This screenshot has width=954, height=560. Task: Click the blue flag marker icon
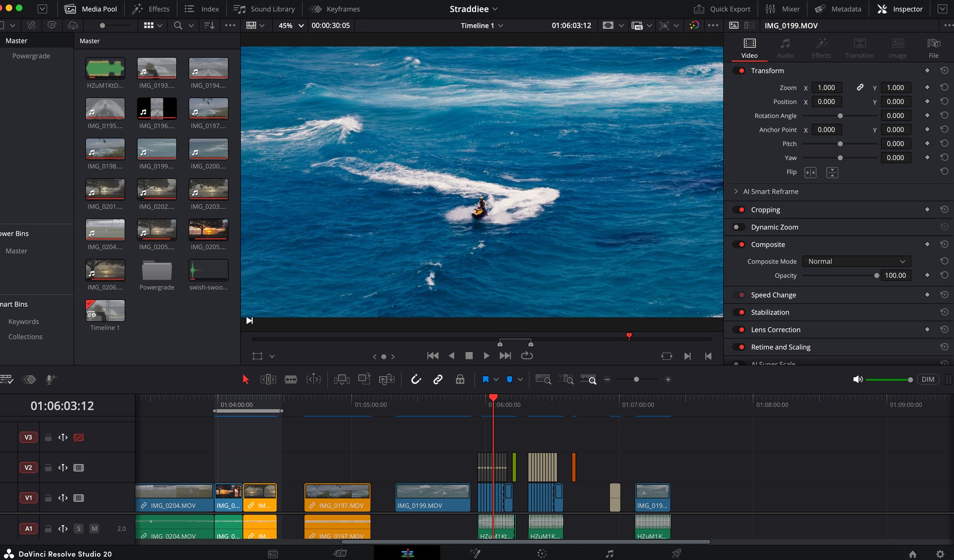point(485,379)
